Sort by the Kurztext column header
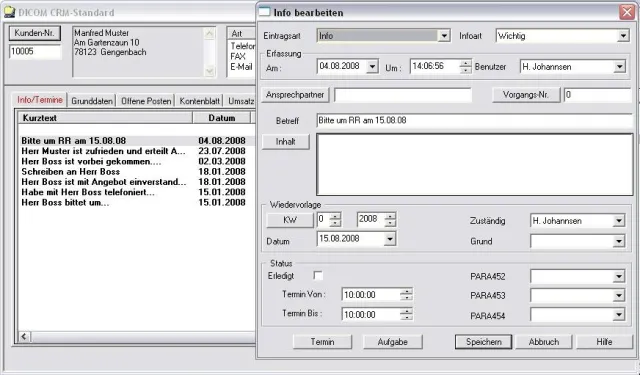 (105, 118)
